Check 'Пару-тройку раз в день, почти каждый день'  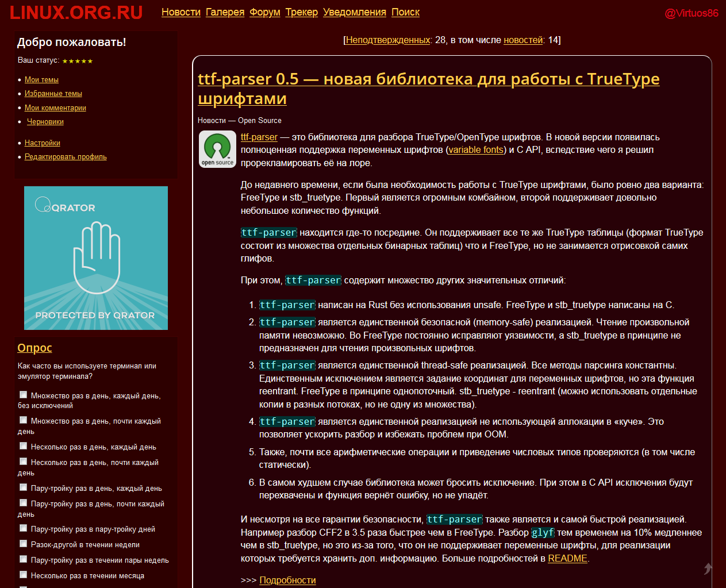point(24,503)
